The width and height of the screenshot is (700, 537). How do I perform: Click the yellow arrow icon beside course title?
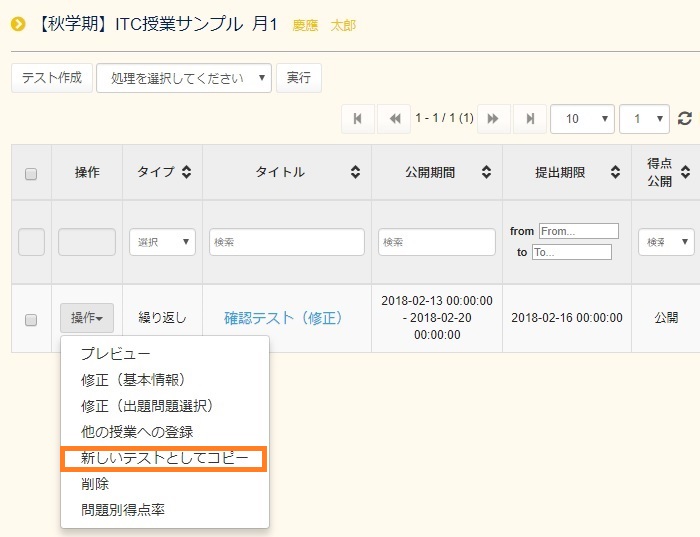[18, 24]
